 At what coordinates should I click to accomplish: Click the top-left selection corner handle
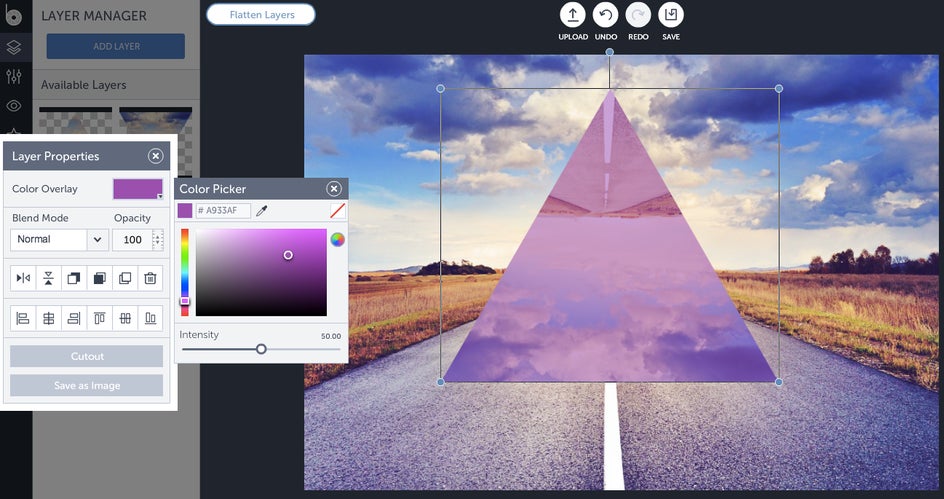[x=440, y=88]
